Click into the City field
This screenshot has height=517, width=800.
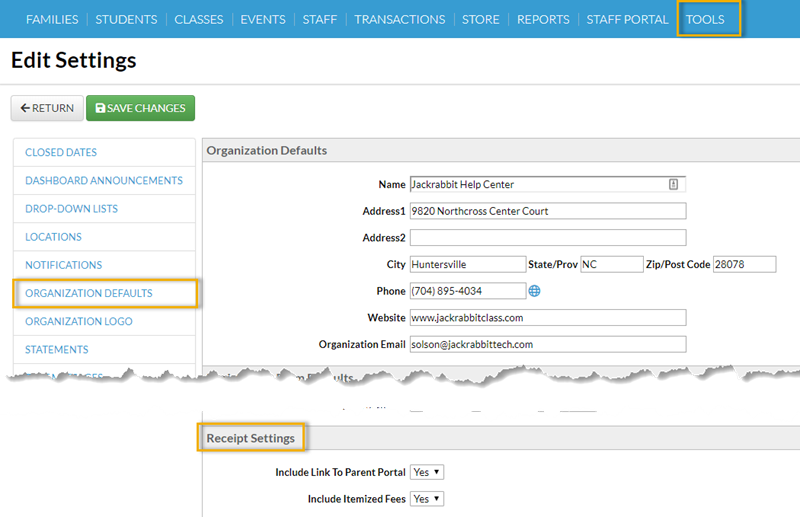(x=467, y=264)
